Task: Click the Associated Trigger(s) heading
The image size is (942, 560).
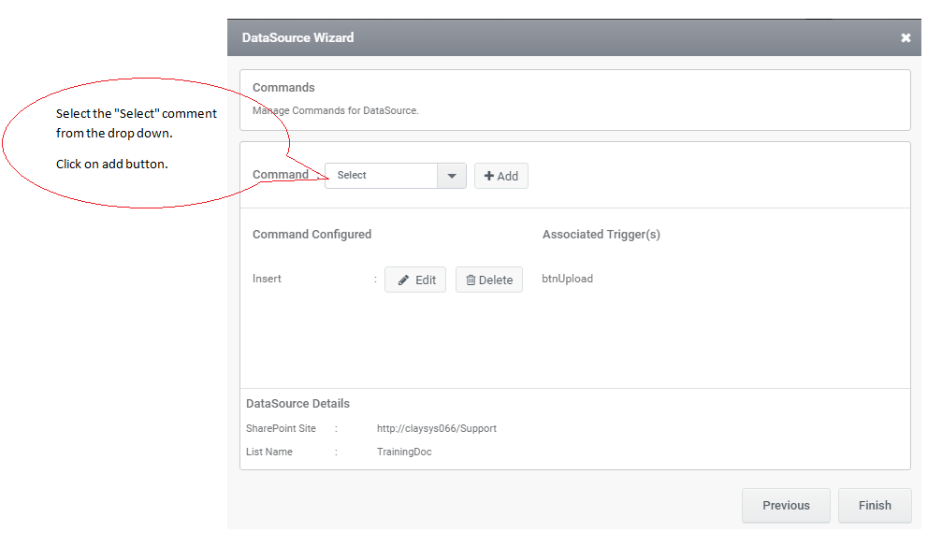Action: (601, 234)
